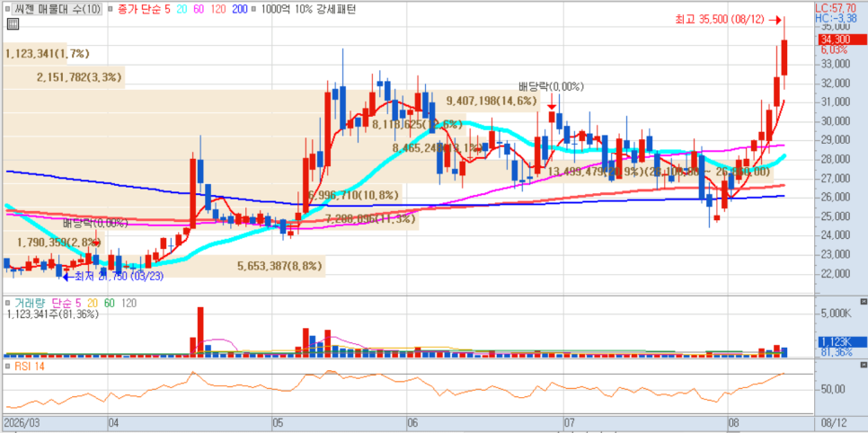
Task: Click the 배당락(0,00%) marker near July
Action: coord(551,86)
